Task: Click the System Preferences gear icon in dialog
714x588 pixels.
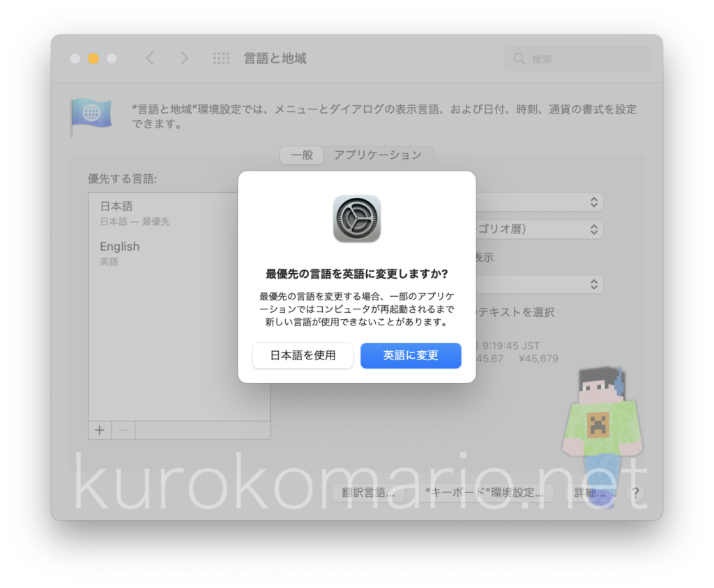Action: 357,219
